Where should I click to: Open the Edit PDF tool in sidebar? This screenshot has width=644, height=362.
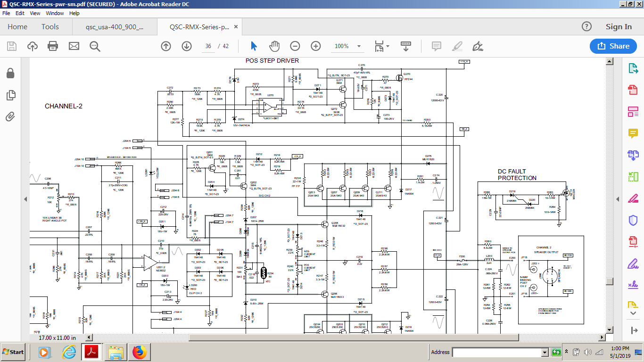[x=633, y=112]
